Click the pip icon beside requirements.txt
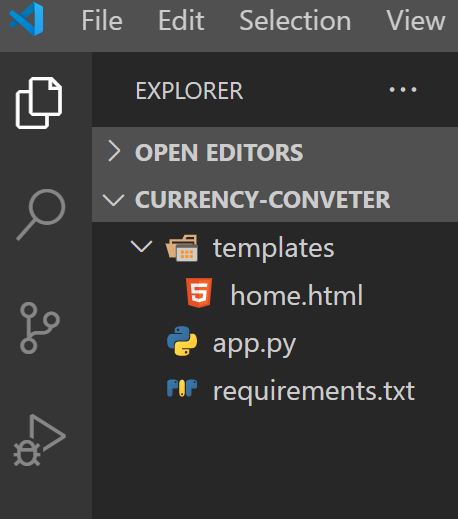The height and width of the screenshot is (519, 458). point(182,388)
